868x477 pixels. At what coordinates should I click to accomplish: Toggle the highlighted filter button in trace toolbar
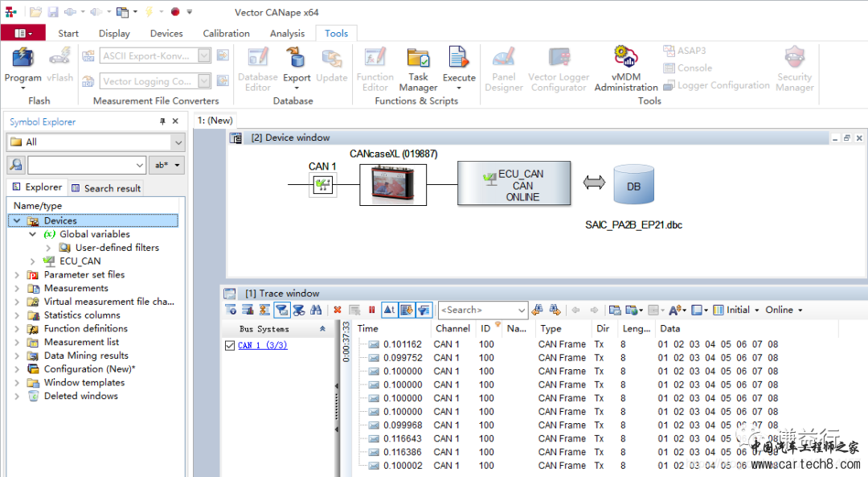tap(282, 310)
